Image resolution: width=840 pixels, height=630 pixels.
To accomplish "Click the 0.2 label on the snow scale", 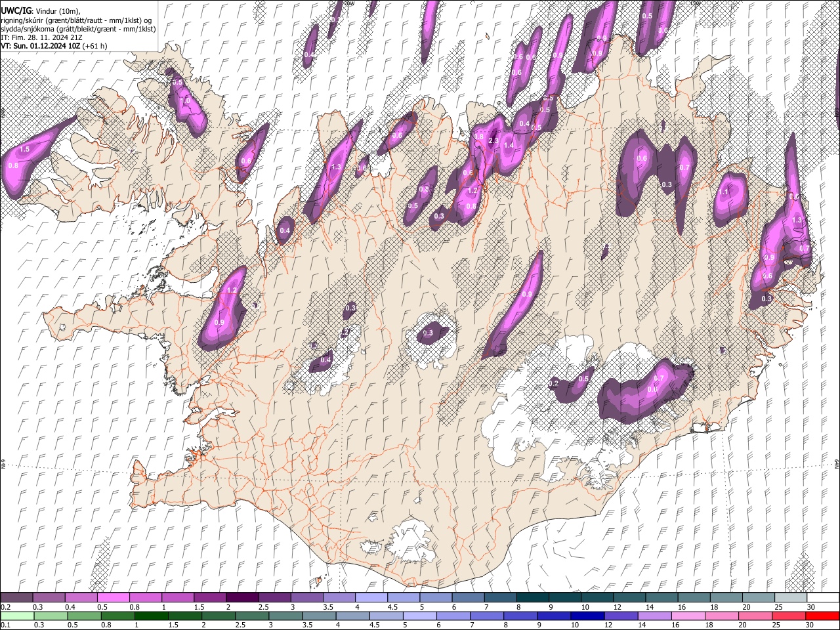I will (5, 607).
